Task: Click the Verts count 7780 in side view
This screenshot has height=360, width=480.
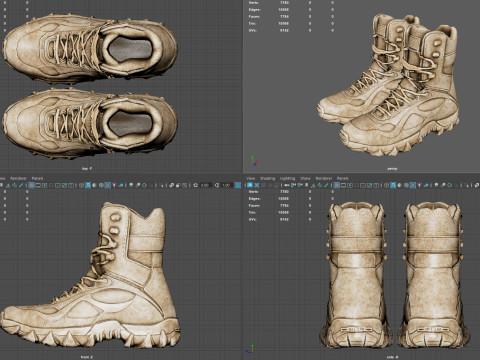Action: click(x=284, y=192)
